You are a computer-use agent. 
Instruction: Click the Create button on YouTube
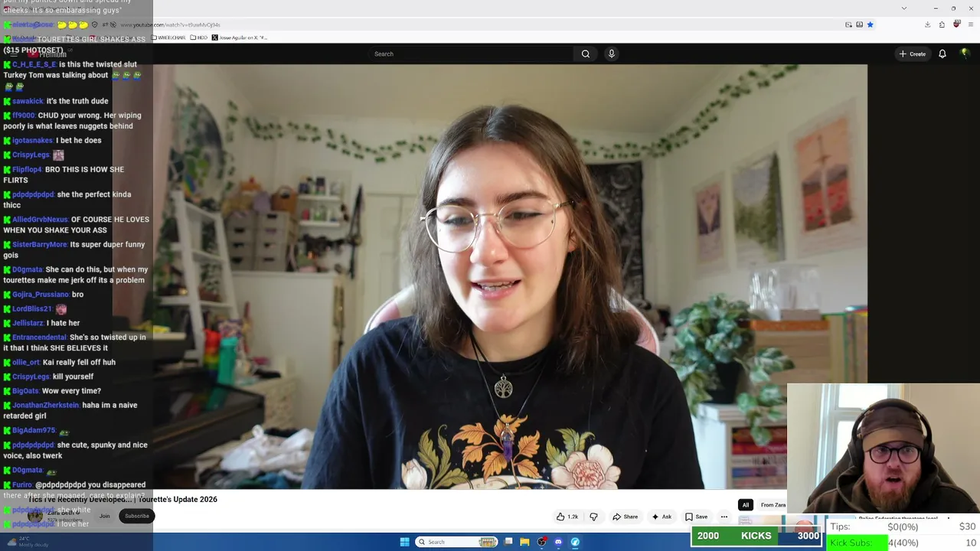913,54
